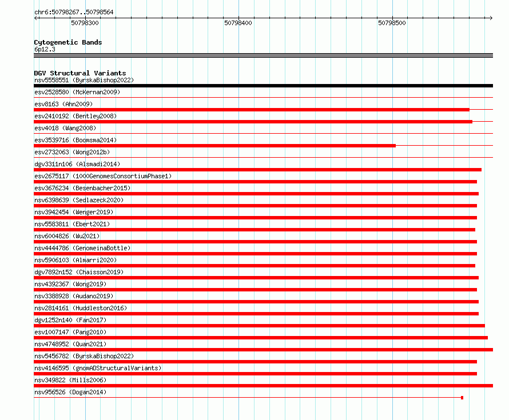Open variant esv2528580 (McKernan2009)

pyautogui.click(x=77, y=92)
